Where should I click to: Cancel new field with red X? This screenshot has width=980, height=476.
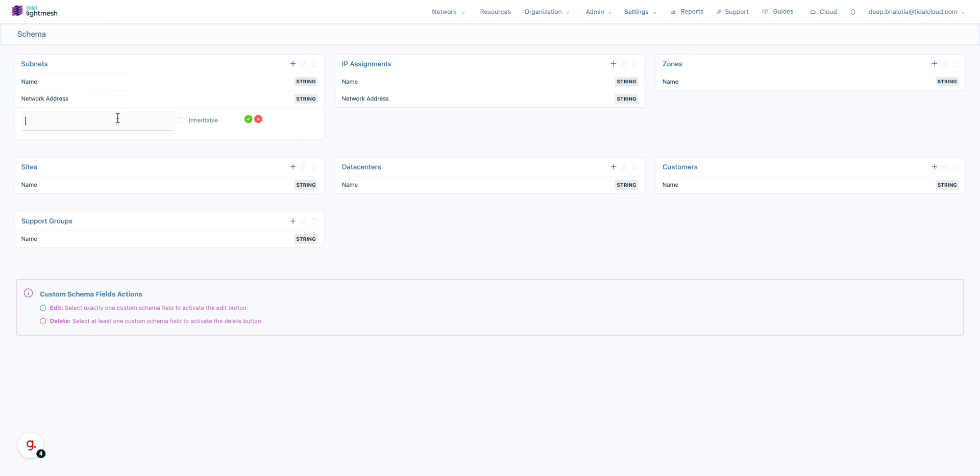258,119
